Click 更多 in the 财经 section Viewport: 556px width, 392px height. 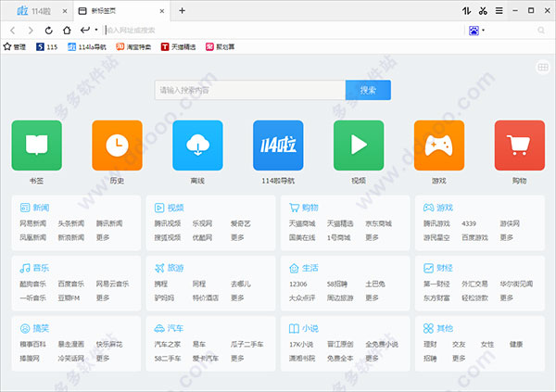pyautogui.click(x=506, y=297)
